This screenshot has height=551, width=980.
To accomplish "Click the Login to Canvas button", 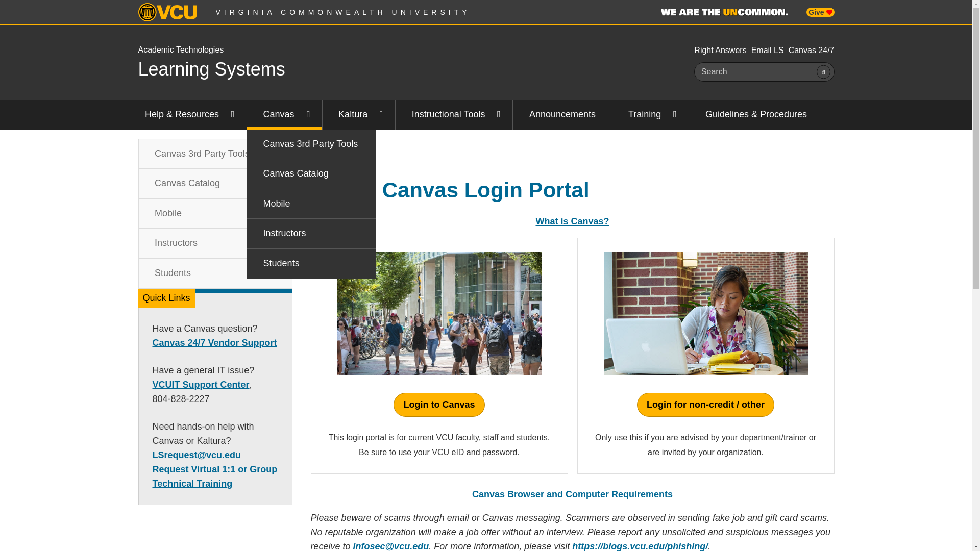I will click(x=439, y=405).
